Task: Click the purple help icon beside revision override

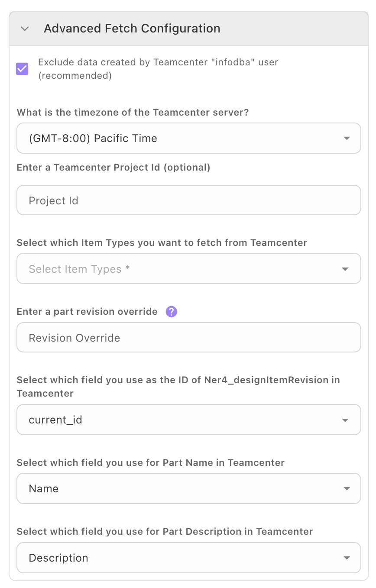Action: tap(172, 312)
